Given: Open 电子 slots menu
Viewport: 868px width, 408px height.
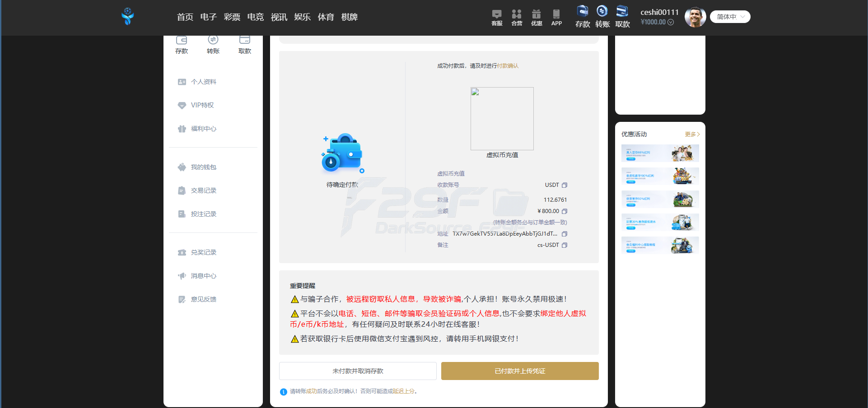Looking at the screenshot, I should (x=209, y=17).
